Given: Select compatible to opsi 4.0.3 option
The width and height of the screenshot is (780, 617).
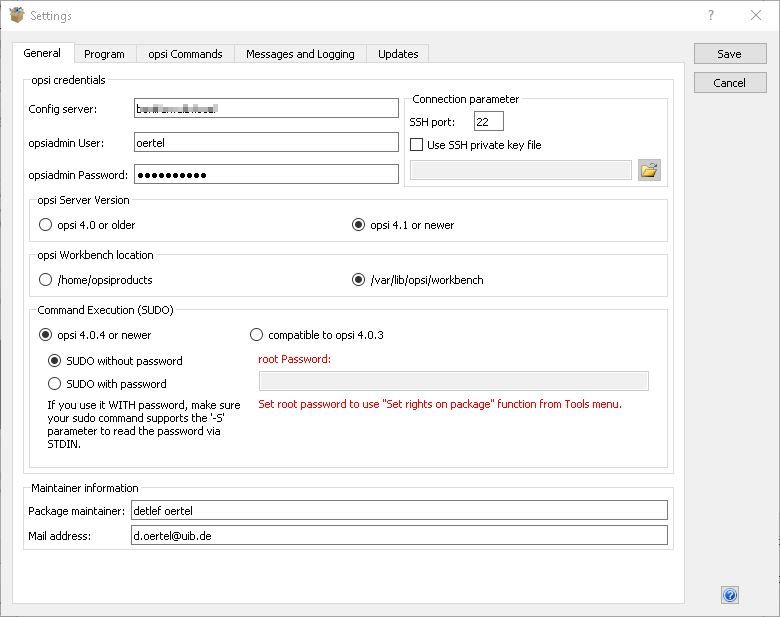Looking at the screenshot, I should 256,335.
